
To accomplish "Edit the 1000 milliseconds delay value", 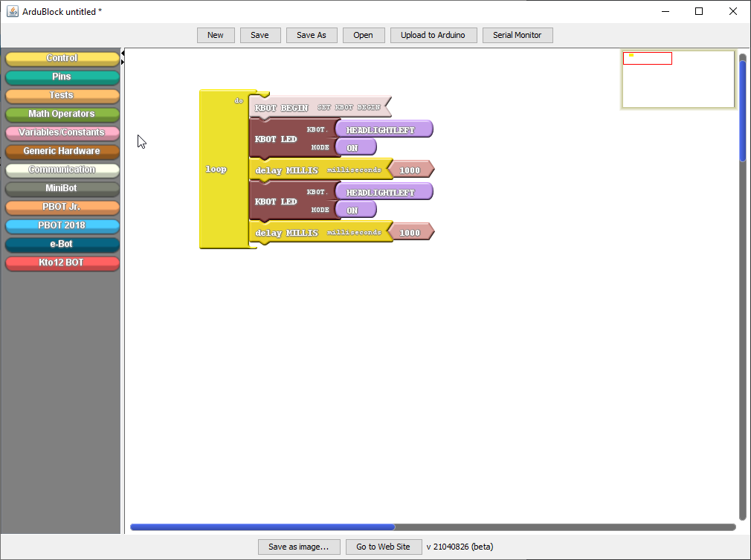I will click(410, 170).
